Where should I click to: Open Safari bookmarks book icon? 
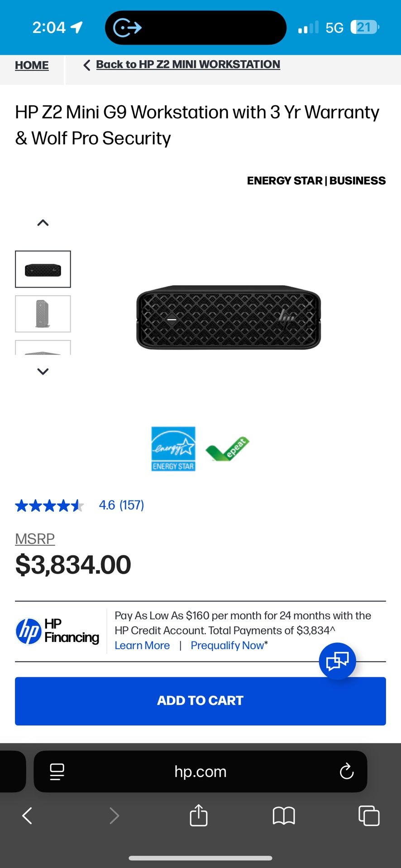[284, 816]
